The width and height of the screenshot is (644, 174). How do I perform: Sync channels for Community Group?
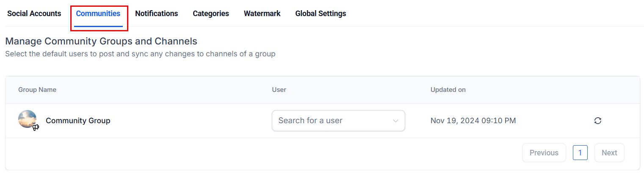597,121
